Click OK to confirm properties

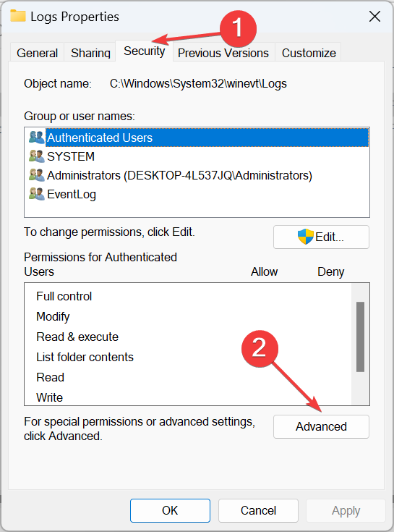point(170,510)
